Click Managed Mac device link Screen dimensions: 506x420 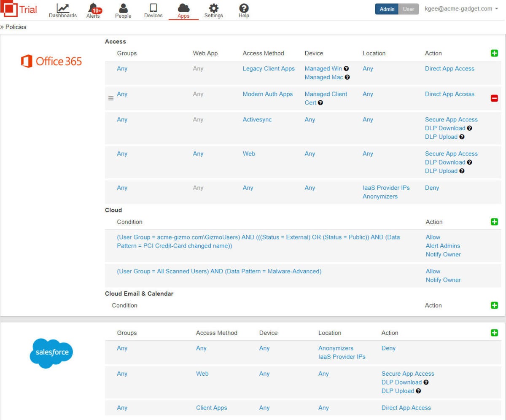click(324, 77)
